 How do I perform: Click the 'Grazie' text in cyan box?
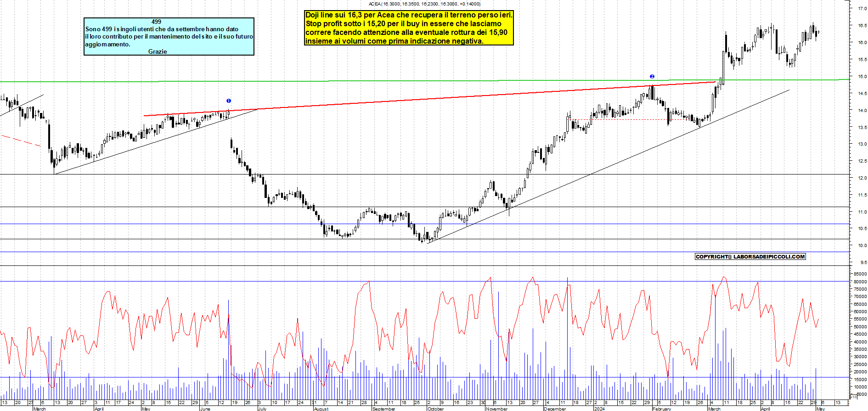click(x=158, y=51)
